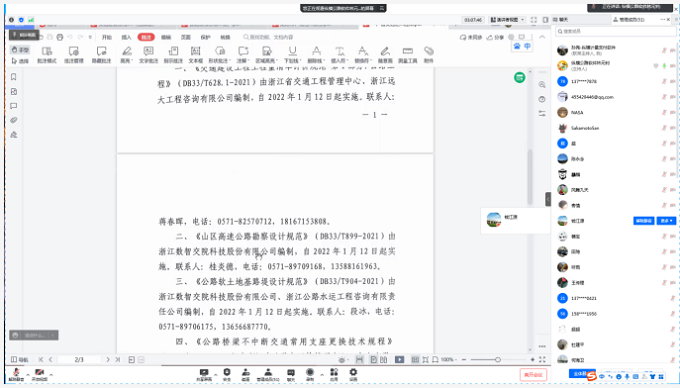Select the 文本框 text box tool
Viewport: 680px width, 388px height.
point(196,55)
